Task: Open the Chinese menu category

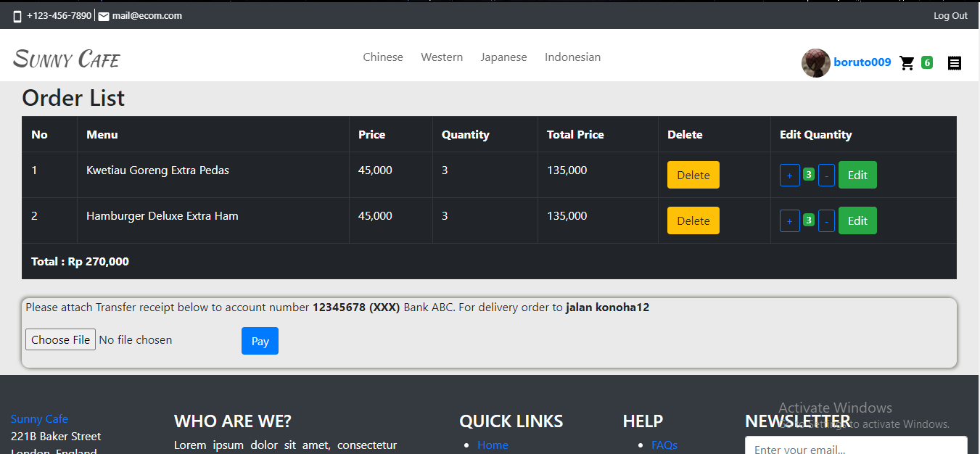Action: pos(383,57)
